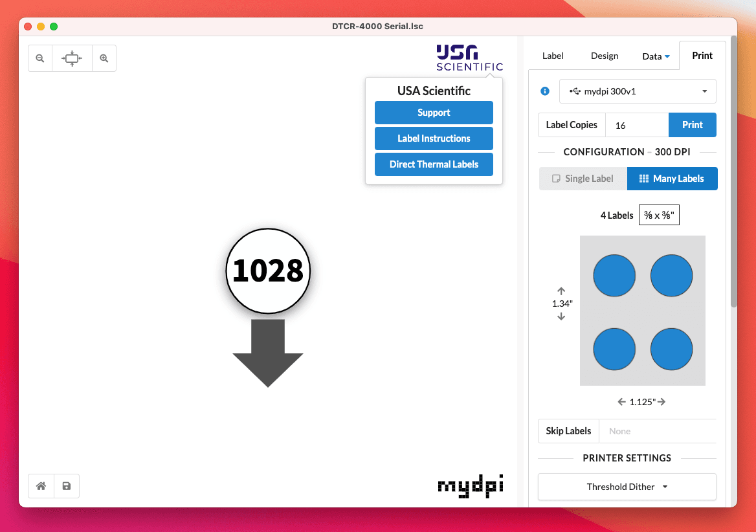This screenshot has width=756, height=532.
Task: Click the fit-to-view icon
Action: (x=72, y=58)
